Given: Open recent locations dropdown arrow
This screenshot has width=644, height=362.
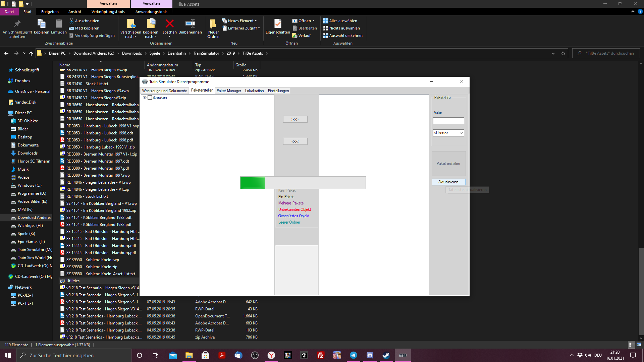Looking at the screenshot, I should point(24,53).
